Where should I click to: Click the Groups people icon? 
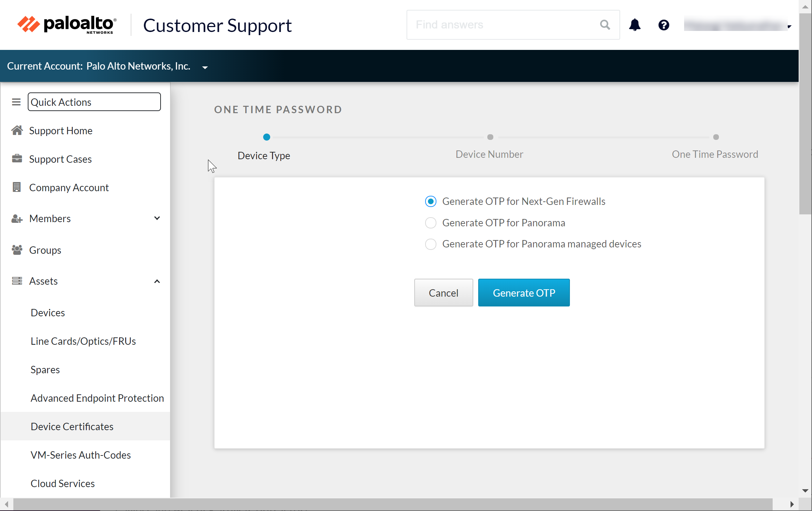point(17,250)
